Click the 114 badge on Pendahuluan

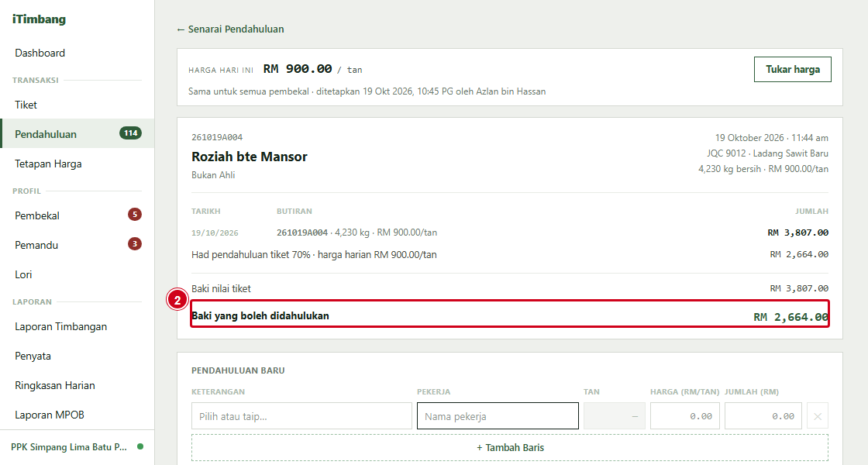pos(131,133)
